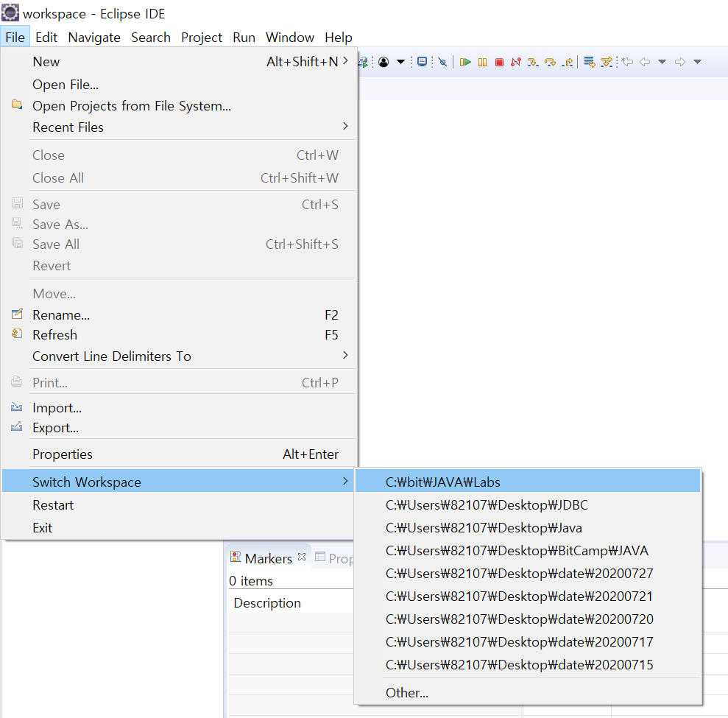The height and width of the screenshot is (718, 728).
Task: Click the Resume debug icon
Action: pyautogui.click(x=465, y=62)
